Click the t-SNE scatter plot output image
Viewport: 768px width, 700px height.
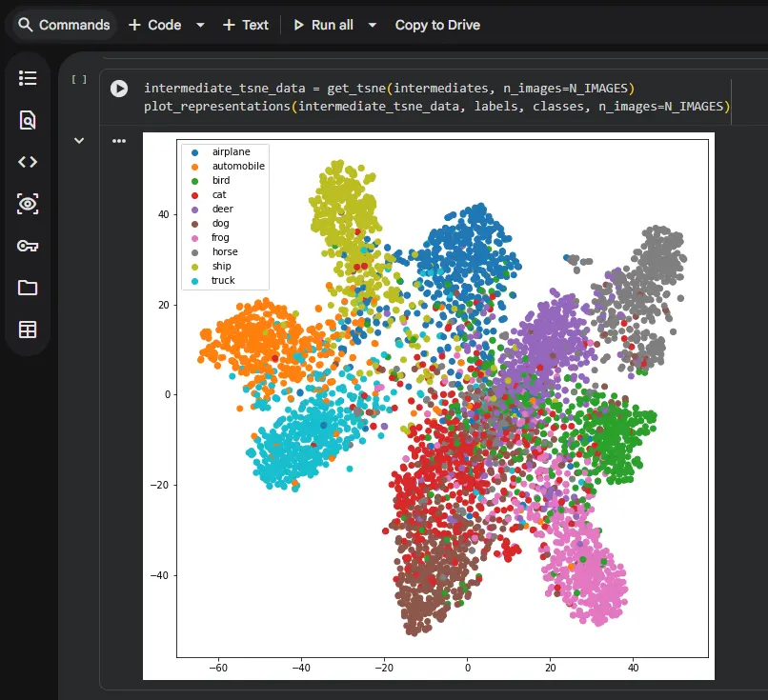point(429,406)
